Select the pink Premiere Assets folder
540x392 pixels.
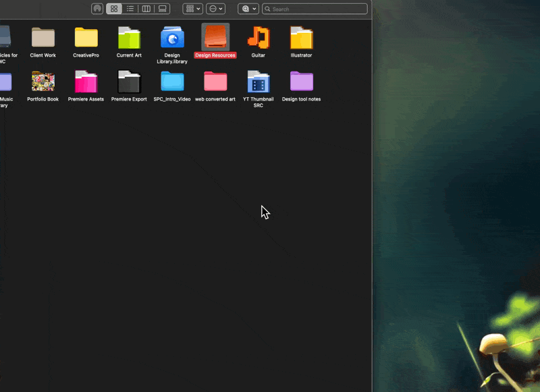tap(86, 82)
